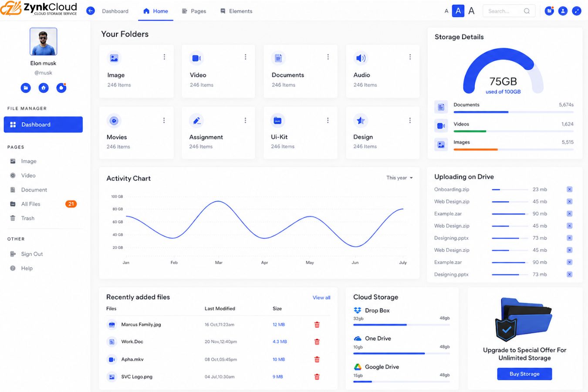
Task: Open the notifications icon with red dot in header
Action: point(549,11)
